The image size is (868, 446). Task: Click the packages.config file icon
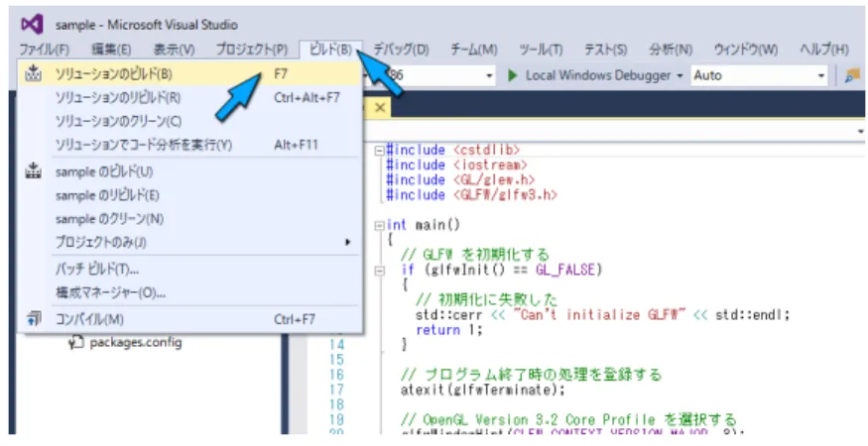75,343
